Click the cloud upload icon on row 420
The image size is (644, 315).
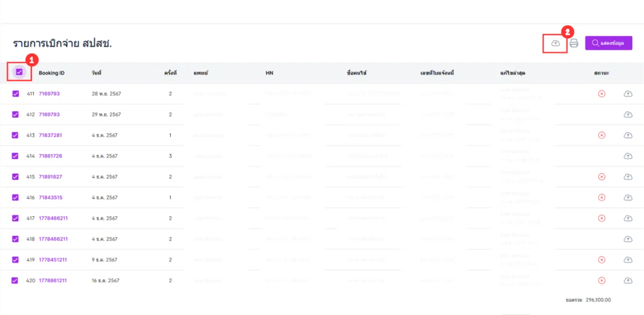(628, 281)
